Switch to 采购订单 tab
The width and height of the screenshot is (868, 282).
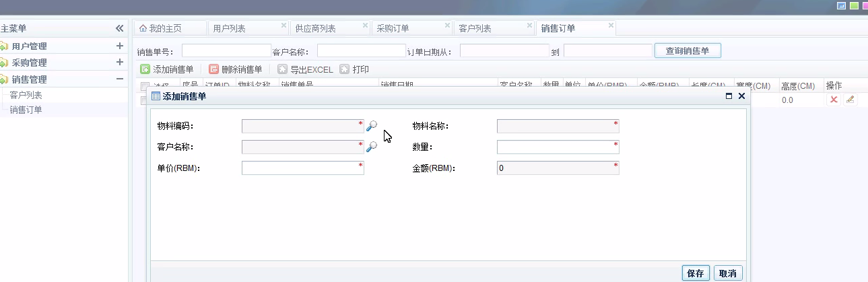coord(412,28)
